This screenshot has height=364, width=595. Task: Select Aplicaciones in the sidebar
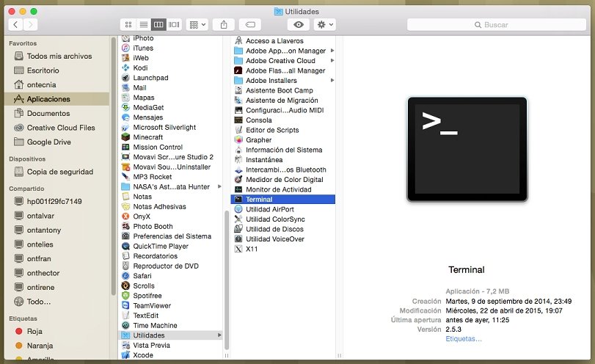57,99
